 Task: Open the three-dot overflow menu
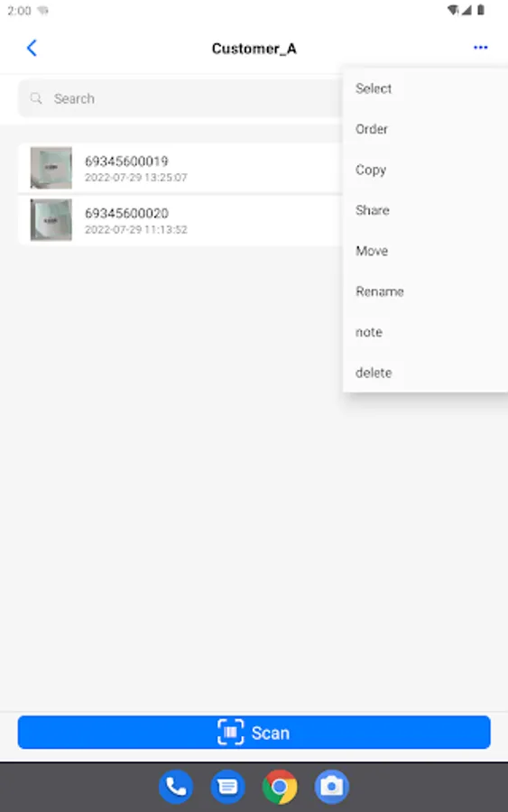tap(481, 48)
